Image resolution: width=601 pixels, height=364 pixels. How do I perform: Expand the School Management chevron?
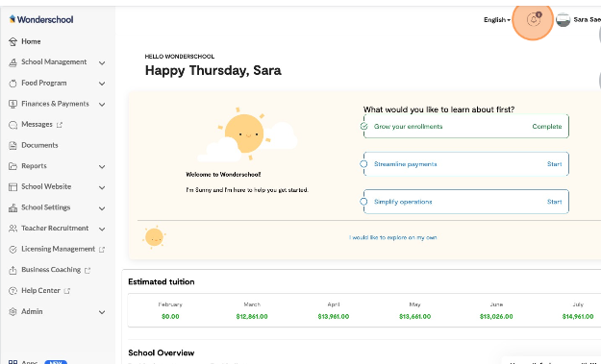(102, 62)
